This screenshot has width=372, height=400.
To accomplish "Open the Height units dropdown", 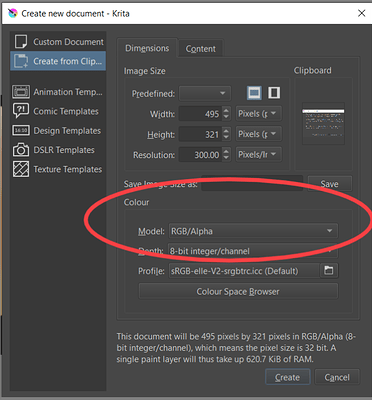I will tap(259, 134).
